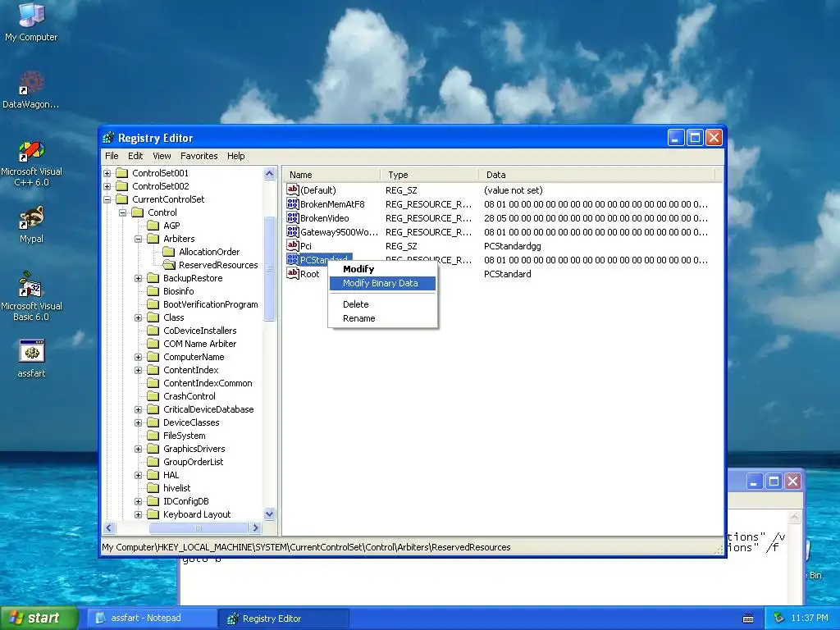Select the Gateway9500Wo binary value icon

[293, 231]
